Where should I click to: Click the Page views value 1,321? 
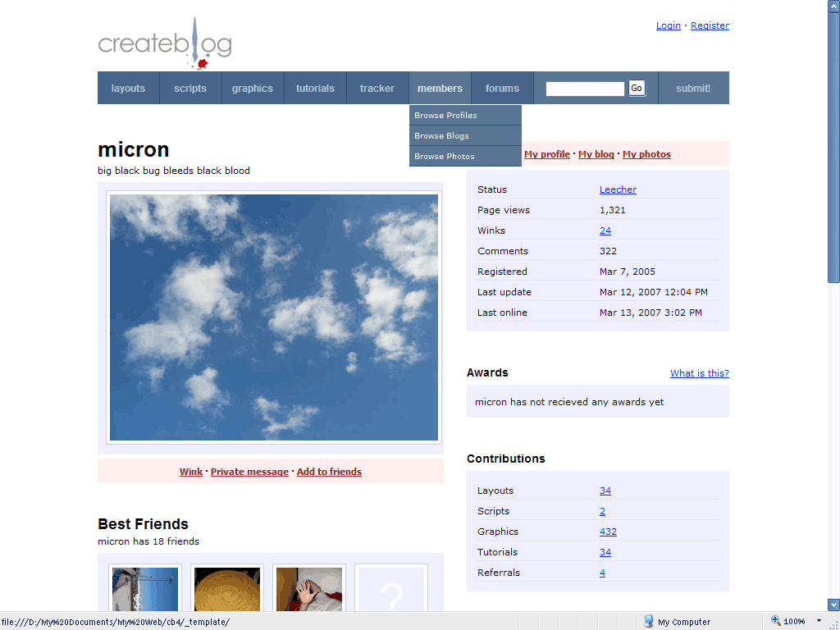(612, 210)
